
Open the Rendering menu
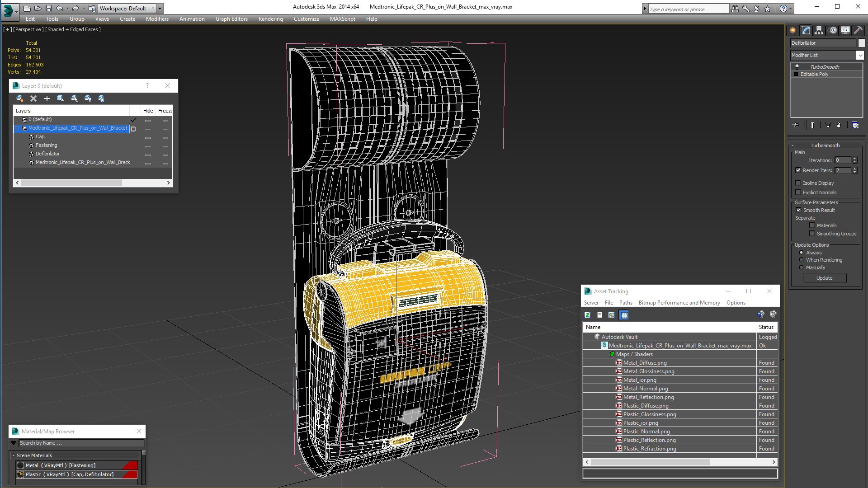(x=270, y=19)
